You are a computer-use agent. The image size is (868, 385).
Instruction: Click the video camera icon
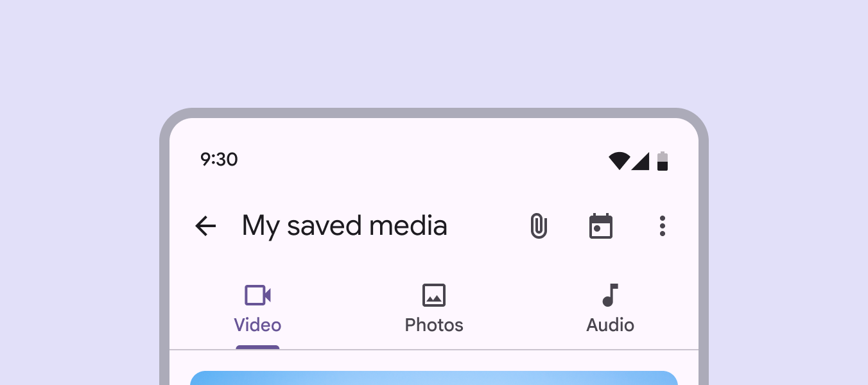[257, 295]
